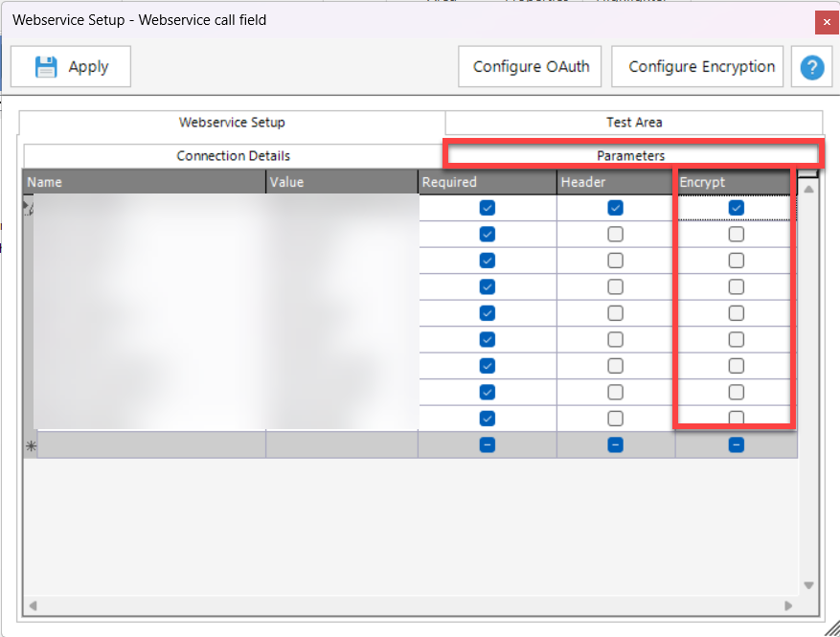Open the Configure Encryption settings
840x637 pixels.
pos(701,67)
